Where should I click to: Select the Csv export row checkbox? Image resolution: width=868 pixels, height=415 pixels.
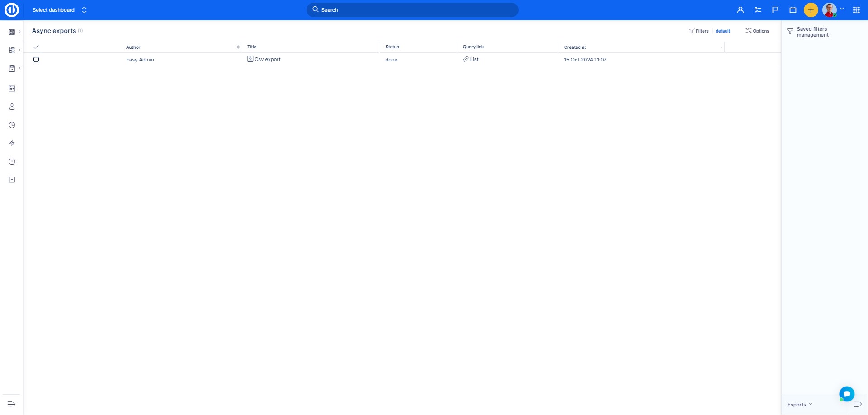point(36,60)
